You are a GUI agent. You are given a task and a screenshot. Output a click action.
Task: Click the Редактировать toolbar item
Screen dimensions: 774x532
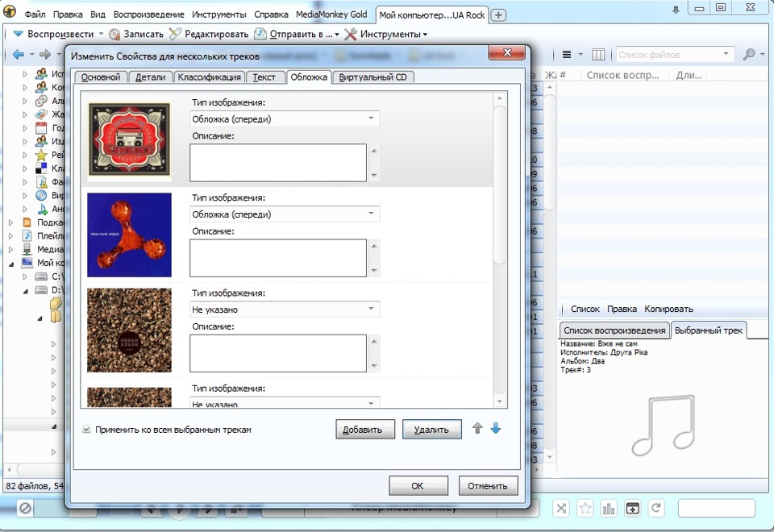point(208,34)
